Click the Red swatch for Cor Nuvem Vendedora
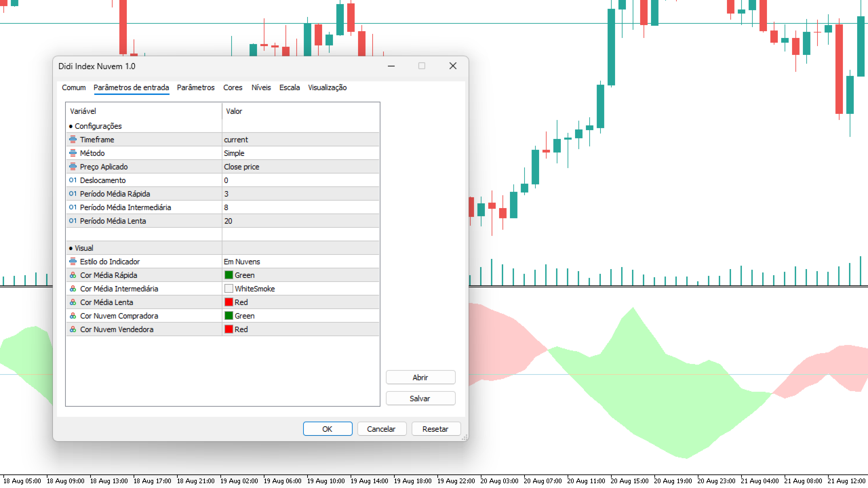This screenshot has height=488, width=868. click(x=229, y=329)
